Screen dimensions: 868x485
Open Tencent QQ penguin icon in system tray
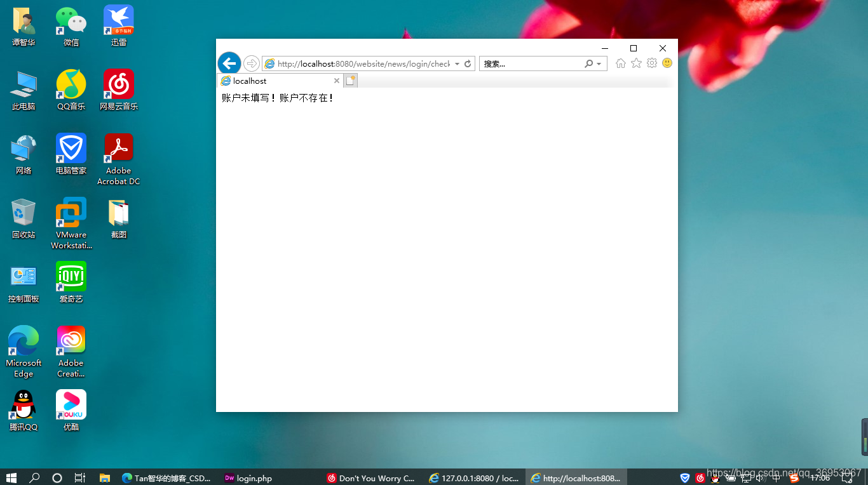pyautogui.click(x=714, y=478)
